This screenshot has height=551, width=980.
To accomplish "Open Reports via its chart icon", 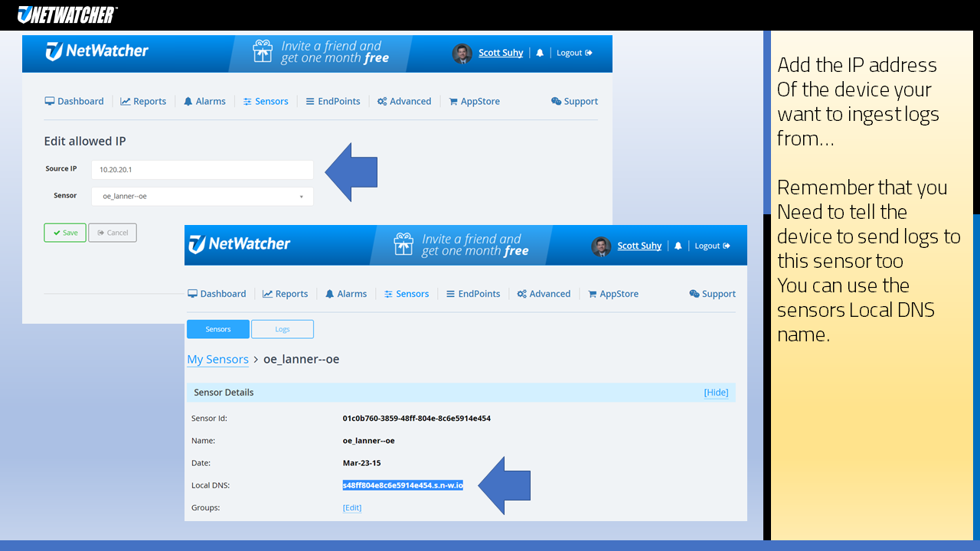I will (x=124, y=101).
